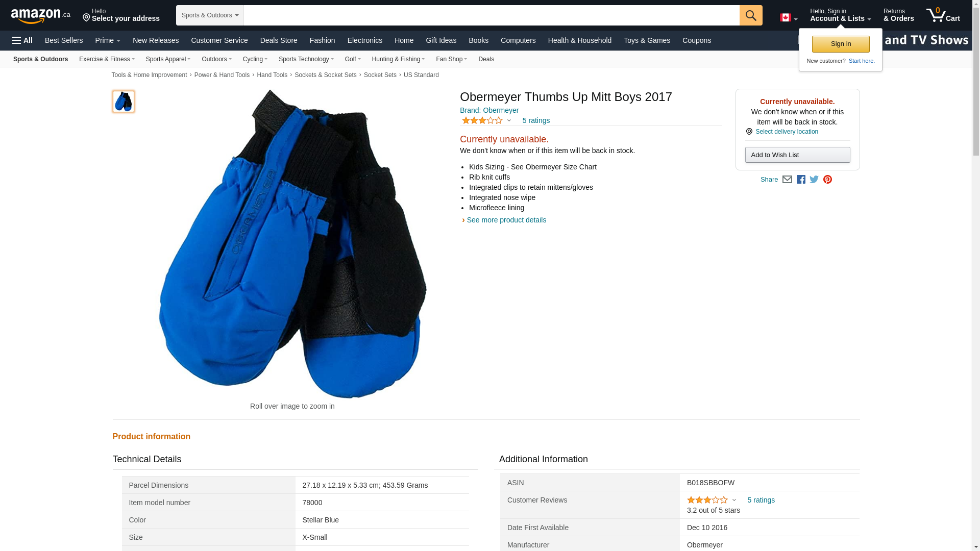This screenshot has height=551, width=980.
Task: Add item to Wish List
Action: point(797,155)
